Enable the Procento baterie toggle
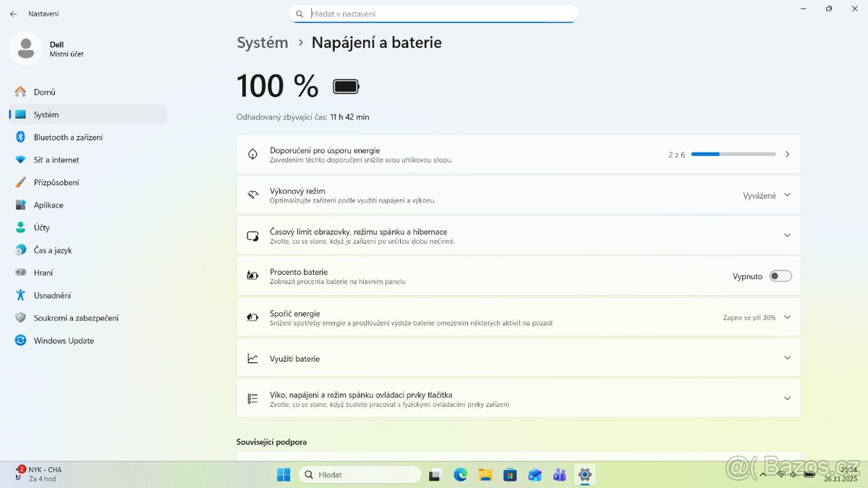The image size is (868, 488). (x=780, y=275)
